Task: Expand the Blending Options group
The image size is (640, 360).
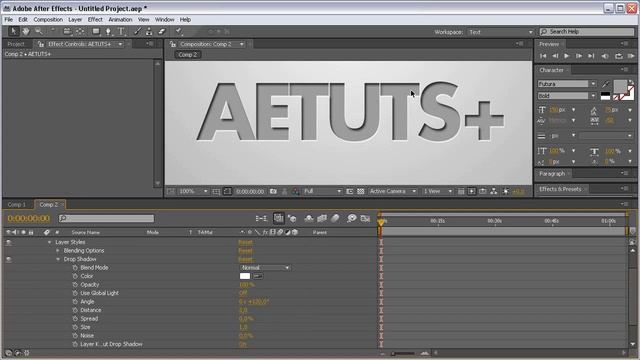Action: tap(58, 251)
